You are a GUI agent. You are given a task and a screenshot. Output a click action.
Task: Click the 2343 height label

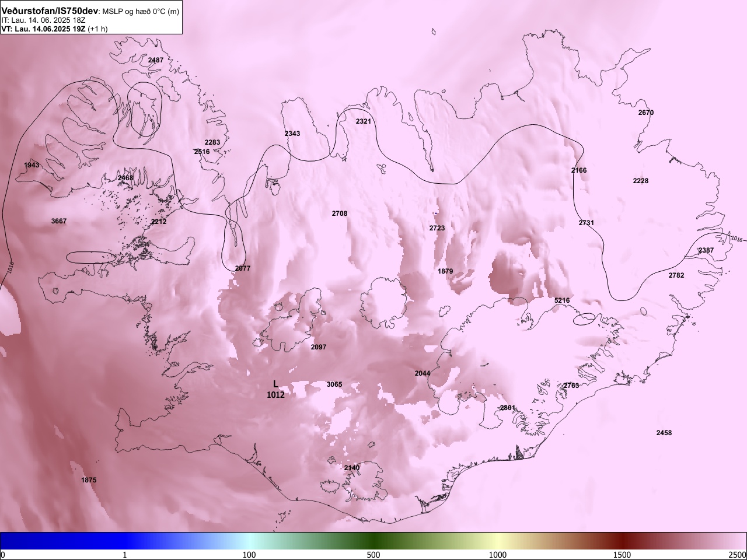292,134
